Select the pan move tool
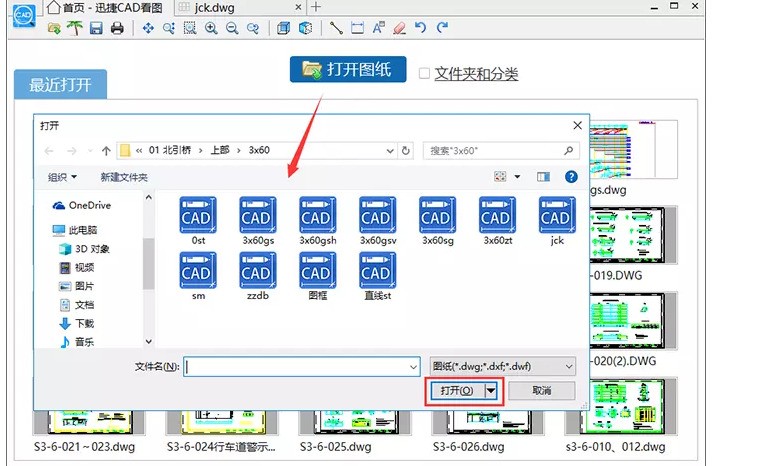 coord(148,28)
